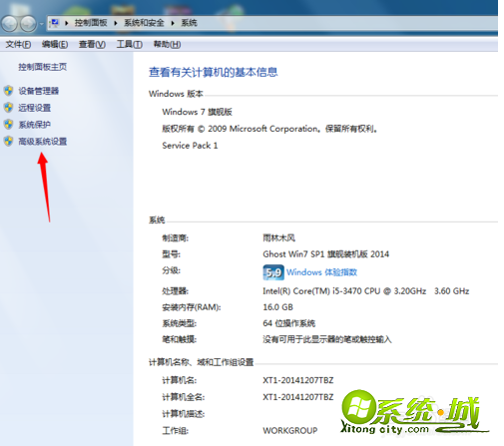Click the computer icon in address bar
The width and height of the screenshot is (504, 446).
coord(54,23)
